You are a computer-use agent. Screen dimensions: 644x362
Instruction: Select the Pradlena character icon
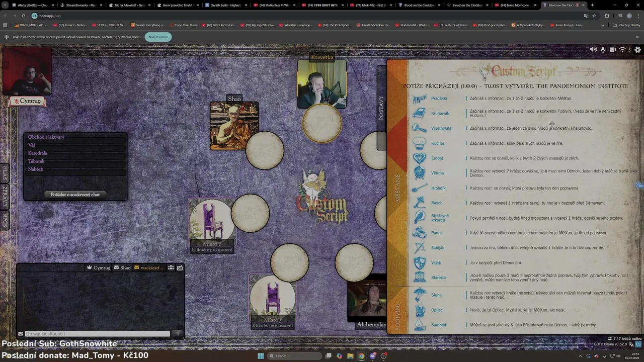click(419, 99)
